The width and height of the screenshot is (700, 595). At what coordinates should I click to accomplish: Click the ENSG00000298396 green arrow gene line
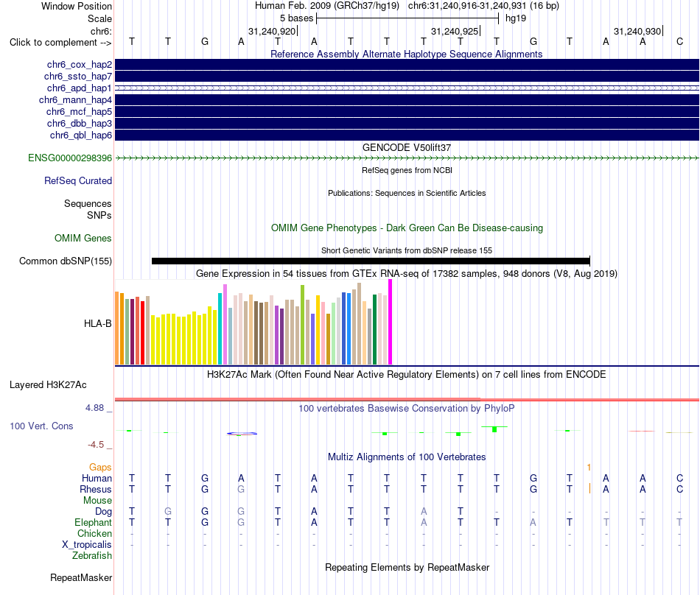tap(407, 158)
